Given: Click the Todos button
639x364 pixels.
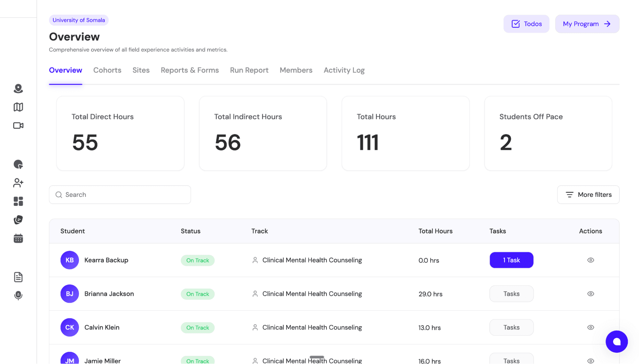Looking at the screenshot, I should [526, 24].
